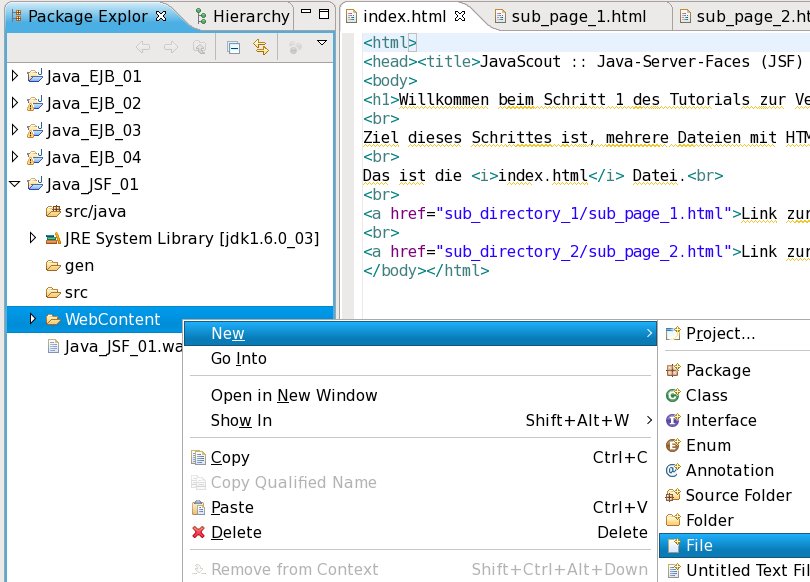Click the Interface icon in New submenu

point(673,421)
